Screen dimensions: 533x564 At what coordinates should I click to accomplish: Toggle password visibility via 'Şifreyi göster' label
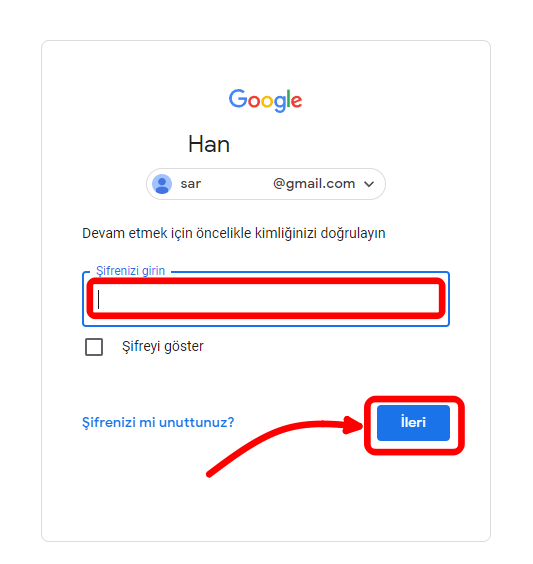(163, 346)
